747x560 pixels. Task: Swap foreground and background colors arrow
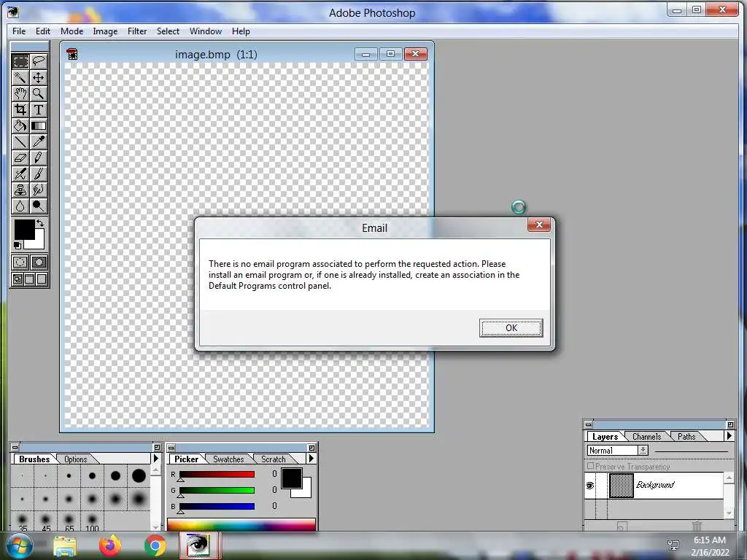tap(41, 223)
